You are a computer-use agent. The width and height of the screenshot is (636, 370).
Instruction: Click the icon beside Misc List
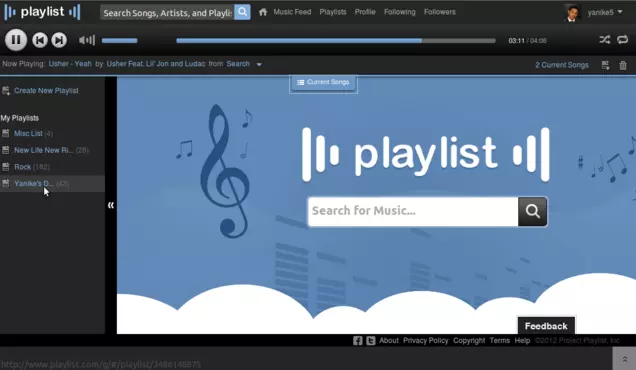coord(6,133)
